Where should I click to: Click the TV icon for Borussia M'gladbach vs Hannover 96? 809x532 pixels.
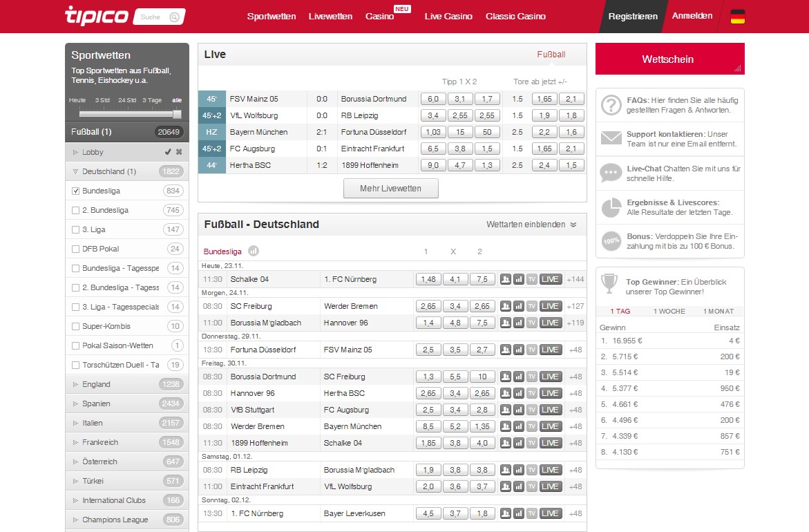[x=532, y=323]
